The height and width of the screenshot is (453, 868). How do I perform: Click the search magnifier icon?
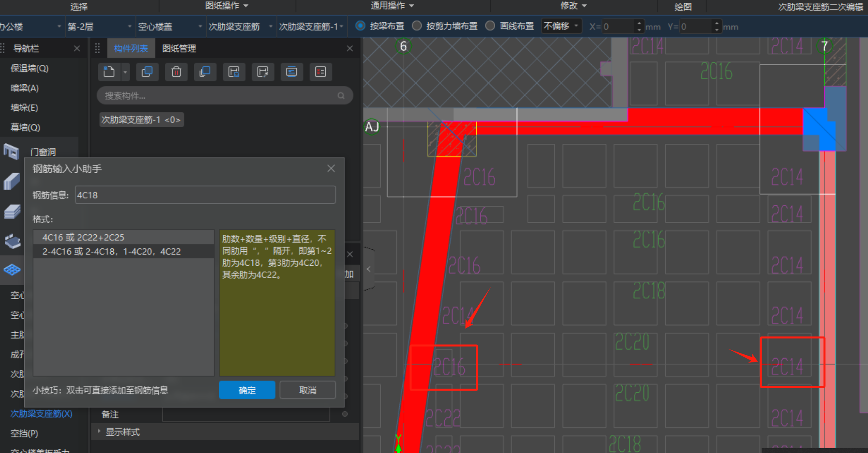pyautogui.click(x=341, y=96)
